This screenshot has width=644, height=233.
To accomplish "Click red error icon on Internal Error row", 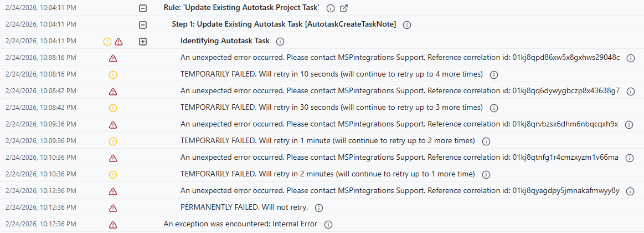I will point(113,225).
